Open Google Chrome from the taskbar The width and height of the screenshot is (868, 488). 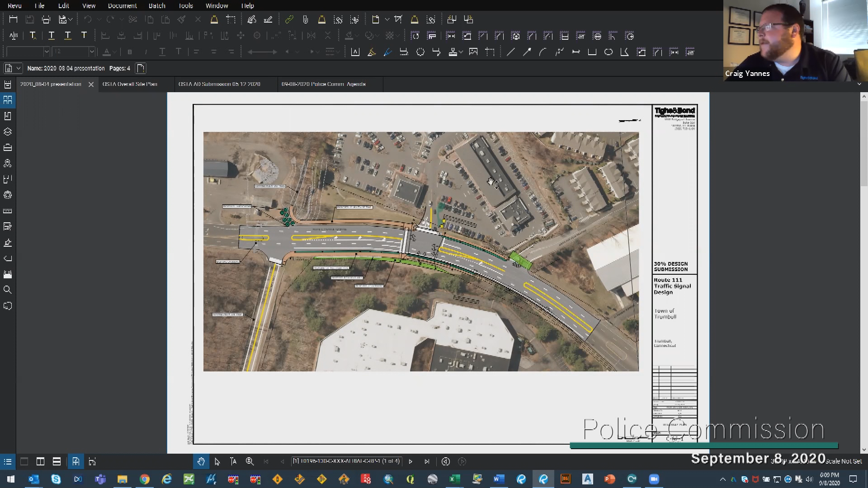tap(145, 479)
